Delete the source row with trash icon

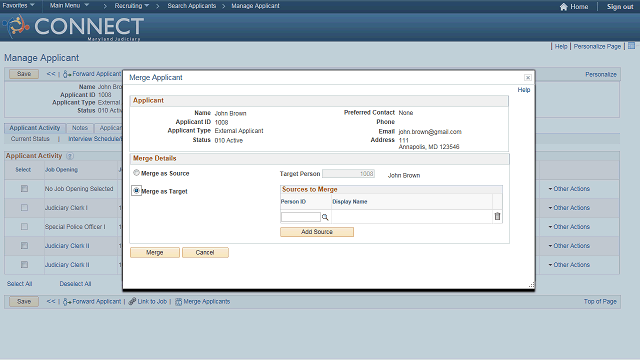coord(497,216)
